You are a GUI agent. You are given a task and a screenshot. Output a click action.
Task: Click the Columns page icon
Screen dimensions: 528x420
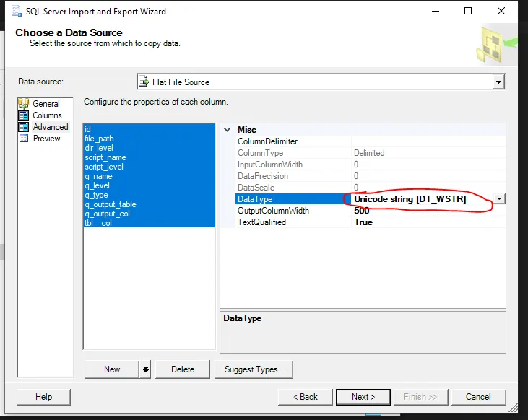[x=24, y=115]
